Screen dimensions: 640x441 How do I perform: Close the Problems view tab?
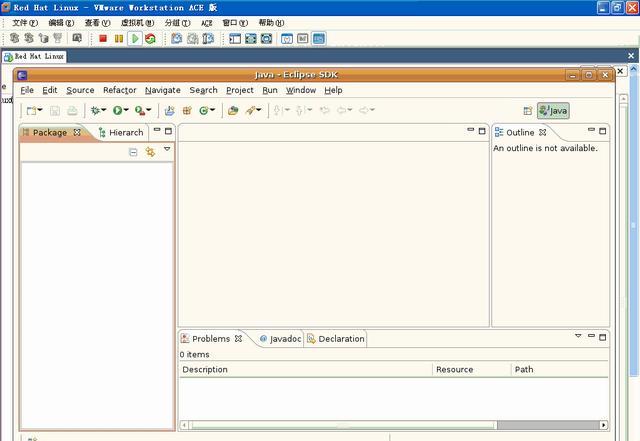click(238, 339)
